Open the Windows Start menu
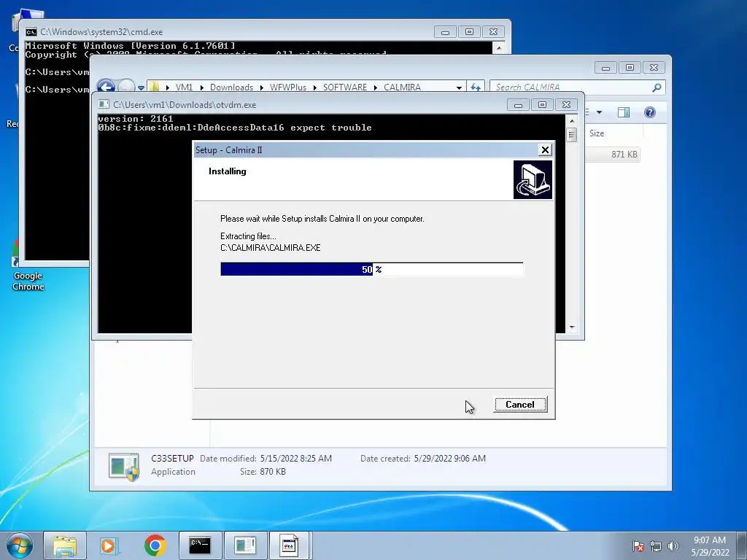Viewport: 747px width, 560px height. (x=20, y=545)
